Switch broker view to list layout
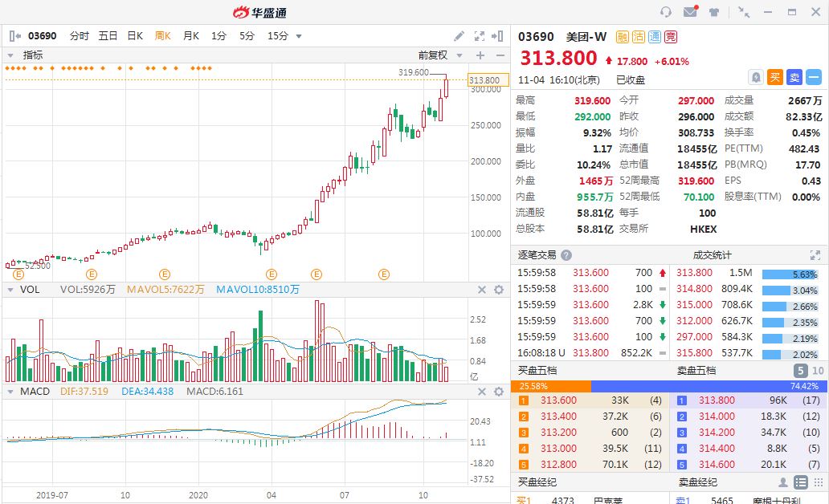Viewport: 829px width, 504px height. click(801, 482)
